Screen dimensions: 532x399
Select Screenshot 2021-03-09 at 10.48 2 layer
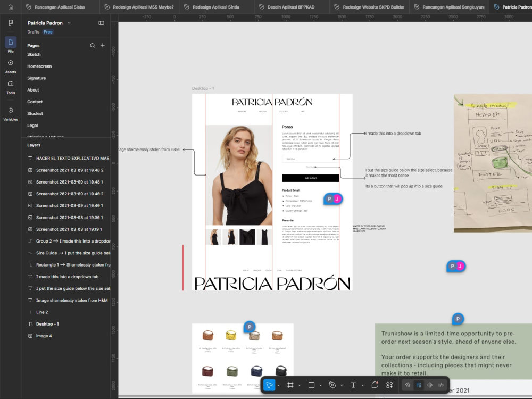click(x=66, y=170)
